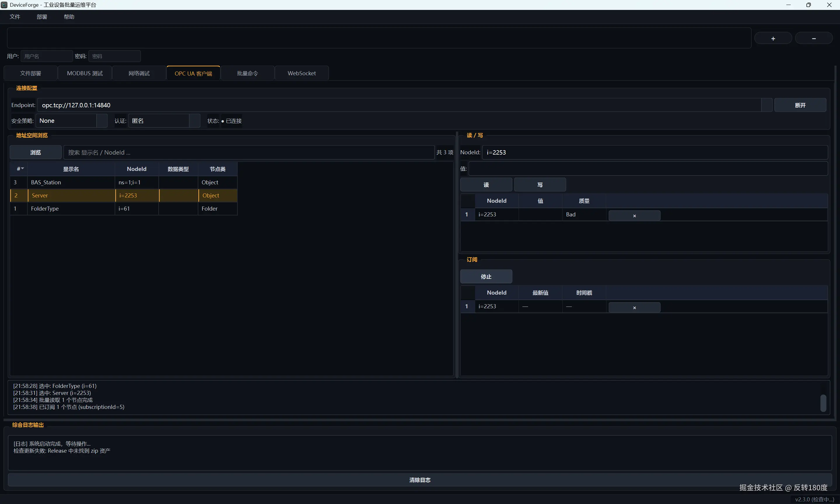Select the Server node row

pyautogui.click(x=124, y=195)
